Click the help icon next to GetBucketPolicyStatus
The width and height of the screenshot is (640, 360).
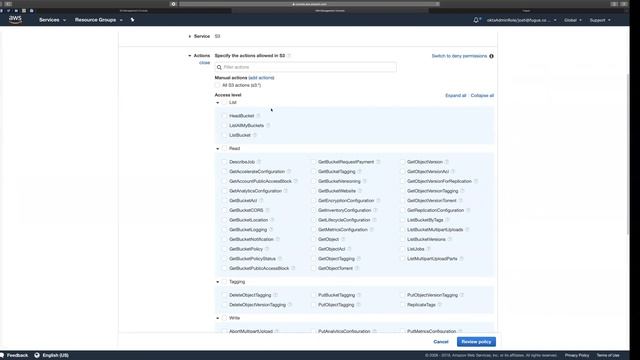pos(280,259)
